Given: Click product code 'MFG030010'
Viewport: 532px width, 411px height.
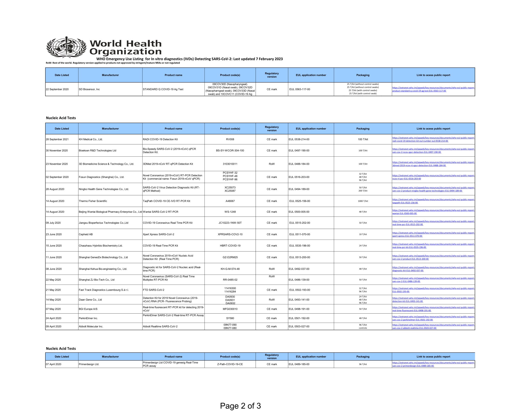Looking at the screenshot, I should pos(230,309).
